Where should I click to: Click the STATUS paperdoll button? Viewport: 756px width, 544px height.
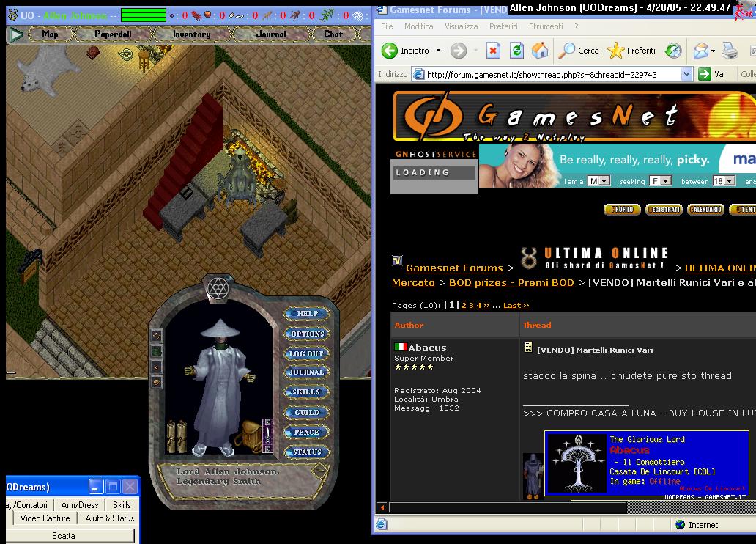point(307,452)
